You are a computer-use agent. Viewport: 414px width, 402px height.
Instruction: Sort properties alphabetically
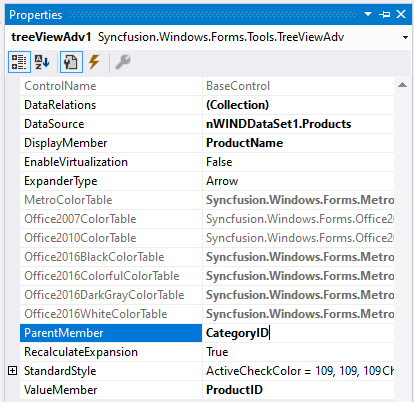tap(42, 62)
